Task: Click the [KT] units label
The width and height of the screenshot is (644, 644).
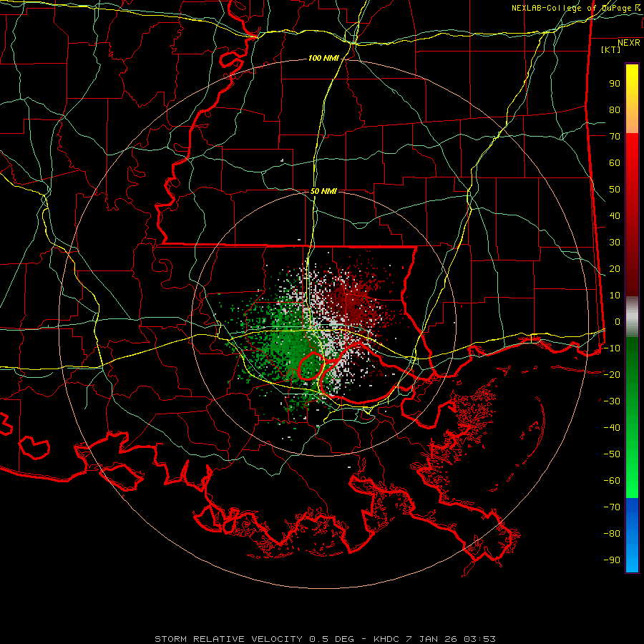Action: pyautogui.click(x=611, y=49)
